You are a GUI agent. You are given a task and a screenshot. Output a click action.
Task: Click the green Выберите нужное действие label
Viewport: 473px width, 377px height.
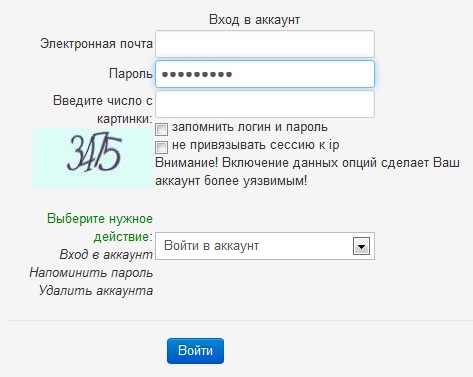pyautogui.click(x=100, y=228)
